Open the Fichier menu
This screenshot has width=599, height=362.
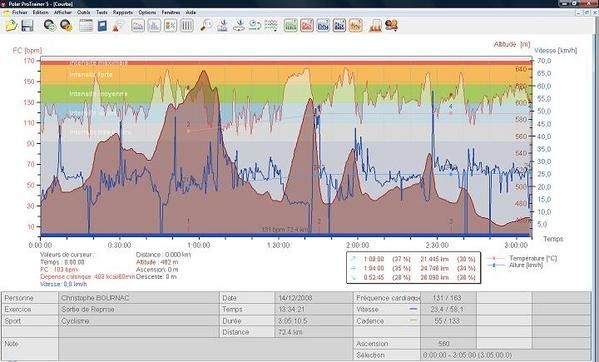point(19,13)
